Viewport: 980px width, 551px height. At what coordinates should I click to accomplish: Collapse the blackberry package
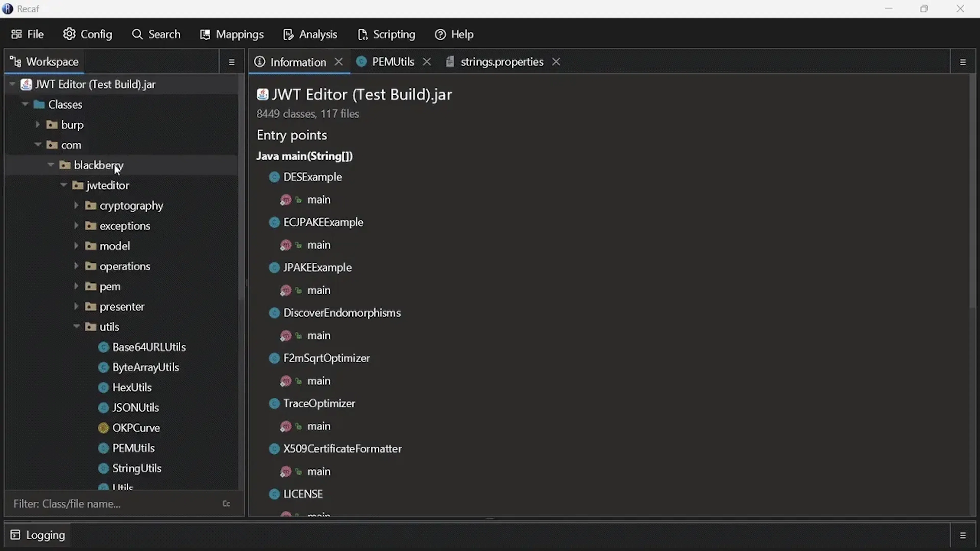(51, 165)
